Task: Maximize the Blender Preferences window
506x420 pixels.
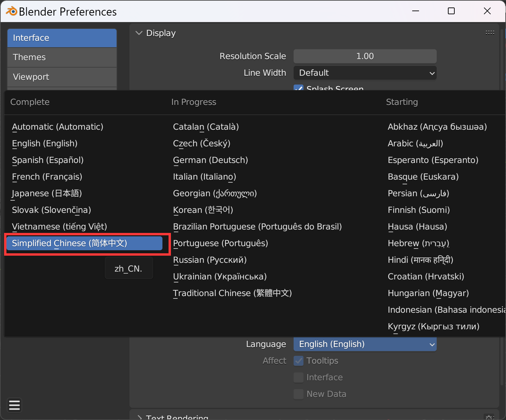Action: [451, 11]
